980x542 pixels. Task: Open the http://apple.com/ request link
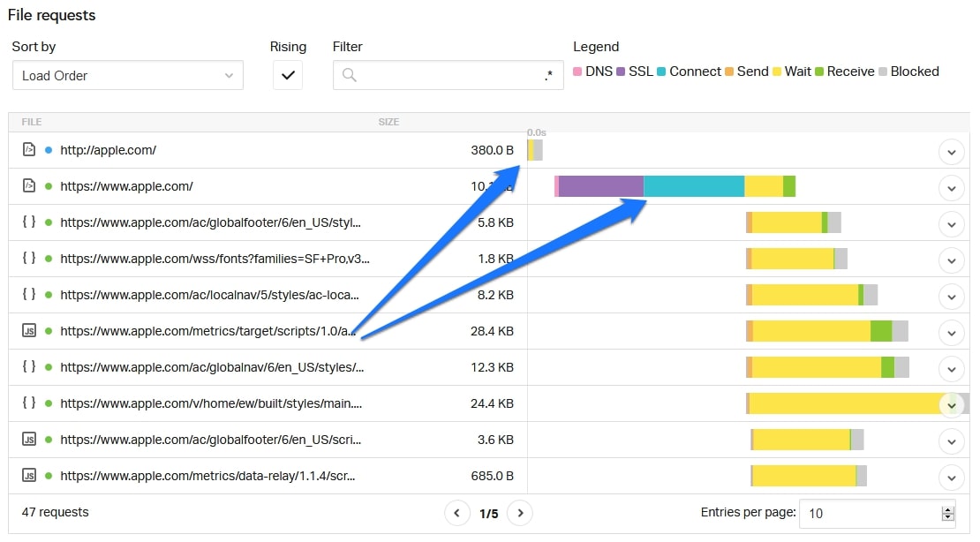(x=108, y=150)
